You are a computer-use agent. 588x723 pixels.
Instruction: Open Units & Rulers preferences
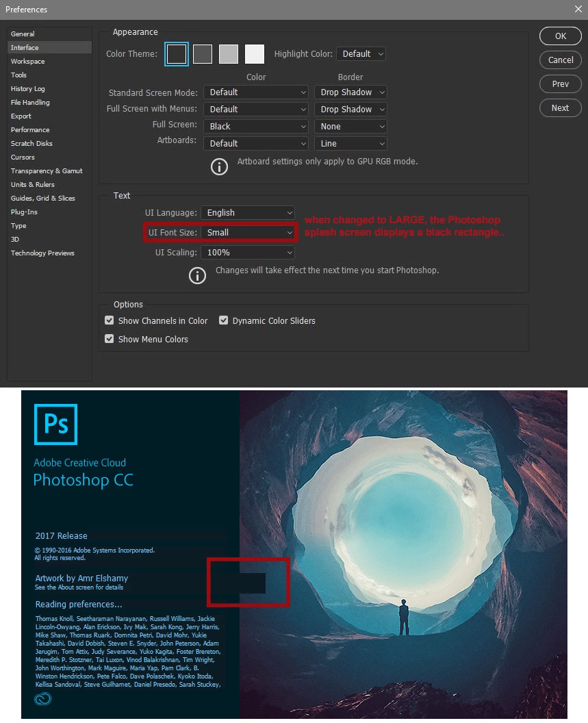[49, 184]
